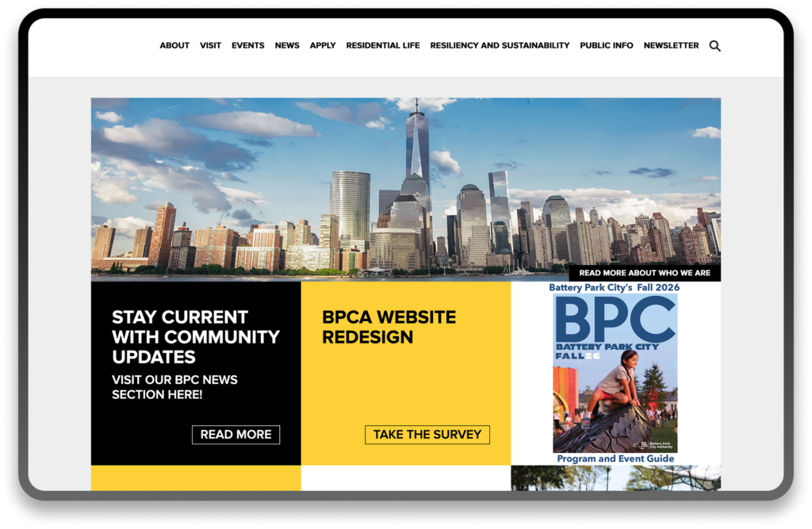Click the APPLY navigation item

coord(323,45)
